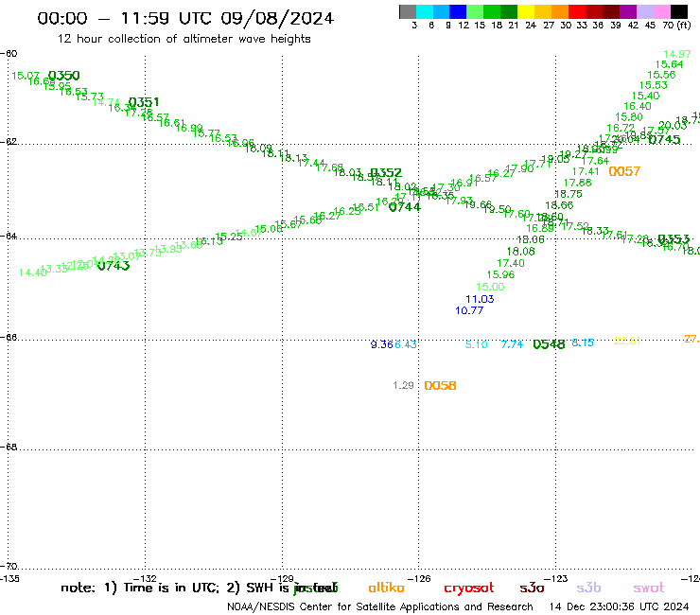Select the blue 10.77 reading

469,310
